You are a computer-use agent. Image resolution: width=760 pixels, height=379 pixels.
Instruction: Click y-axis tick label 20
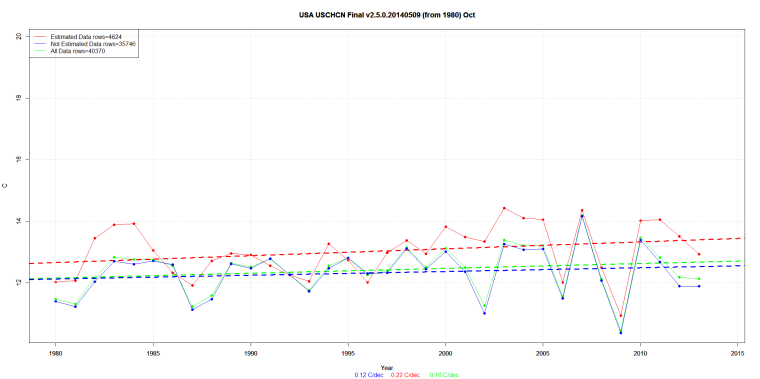tap(18, 37)
